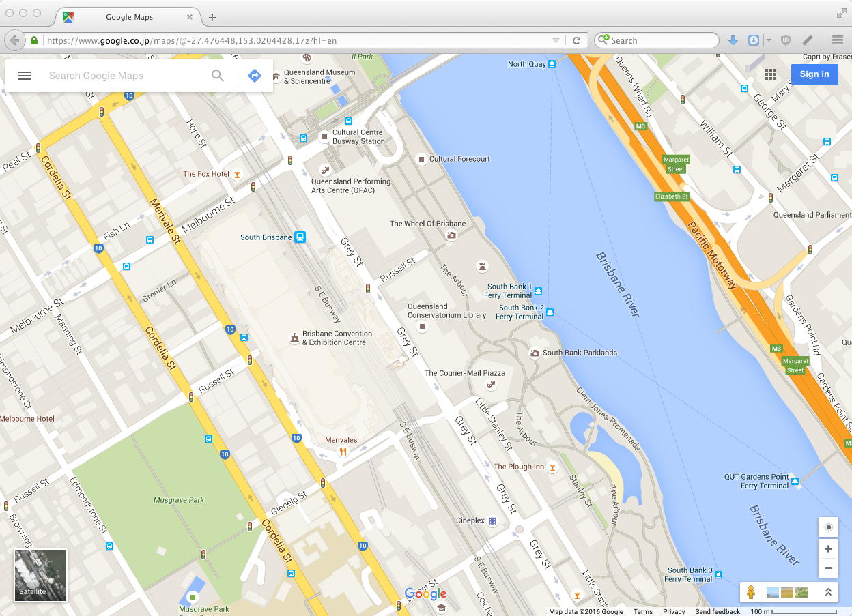The image size is (852, 616).
Task: Click South Bank Parklands camera icon
Action: coord(535,353)
